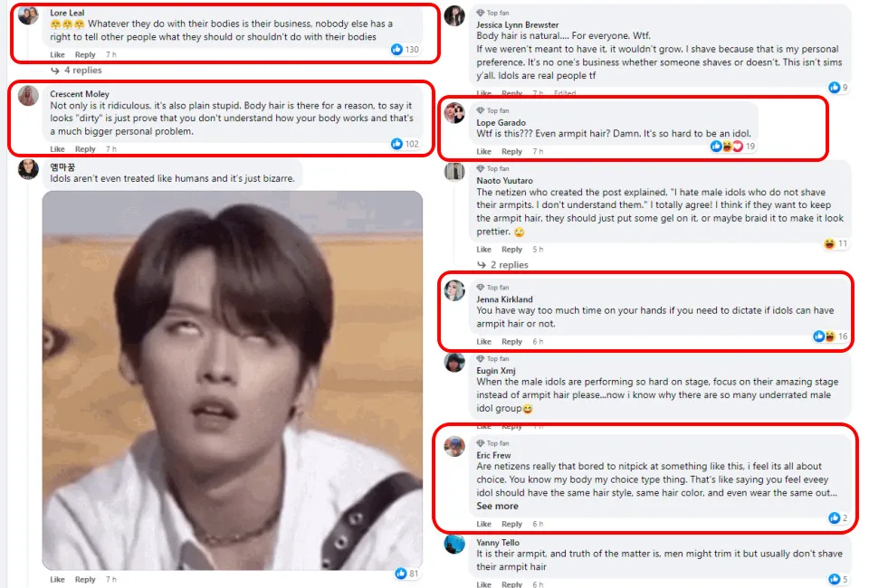This screenshot has height=588, width=869.
Task: Open the eye-rolling GIF image in the comment
Action: [x=233, y=380]
